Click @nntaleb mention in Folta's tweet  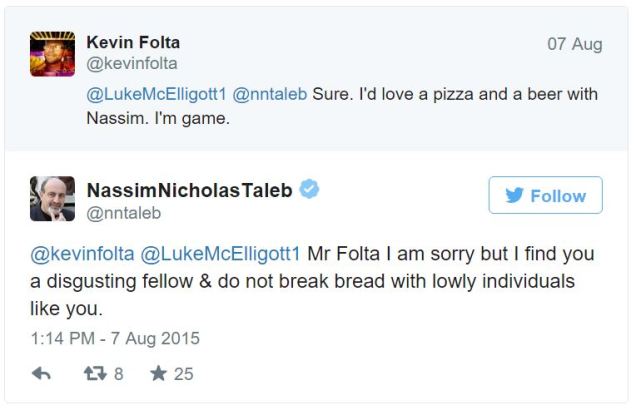point(270,95)
